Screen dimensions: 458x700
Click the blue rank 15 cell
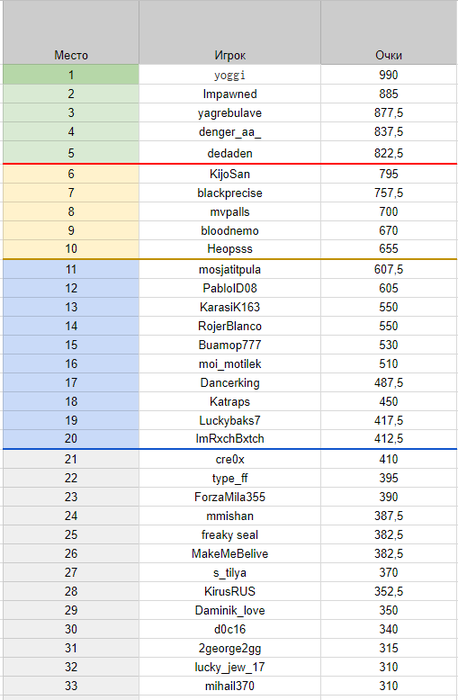tap(71, 345)
